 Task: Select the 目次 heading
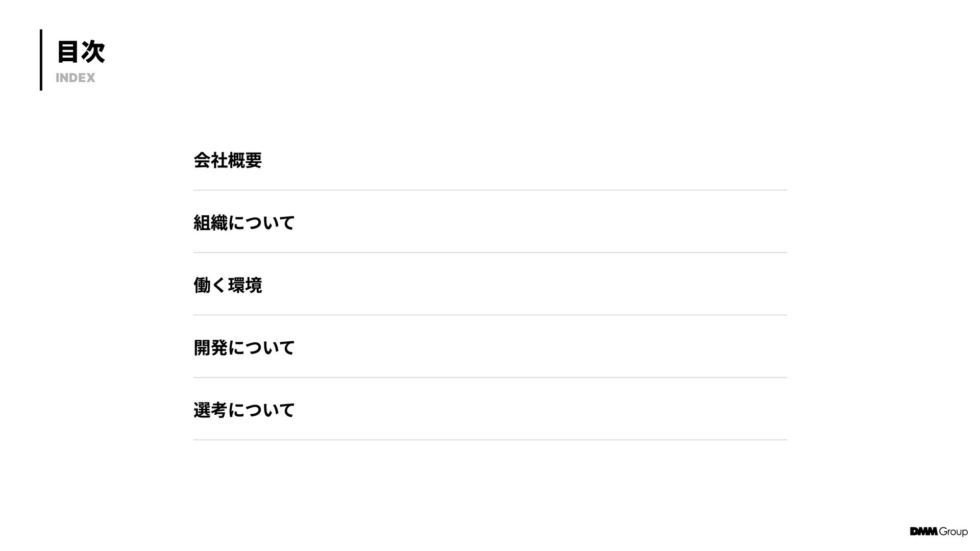[81, 53]
